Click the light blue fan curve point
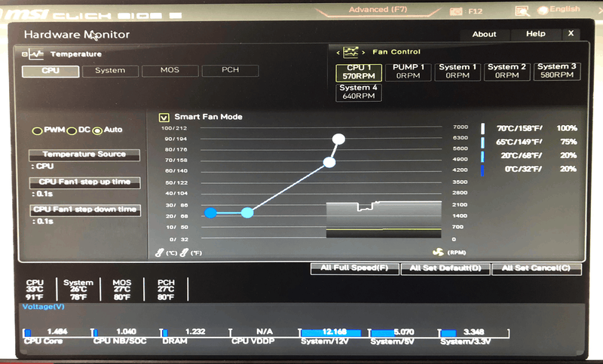This screenshot has height=364, width=603. (x=247, y=213)
